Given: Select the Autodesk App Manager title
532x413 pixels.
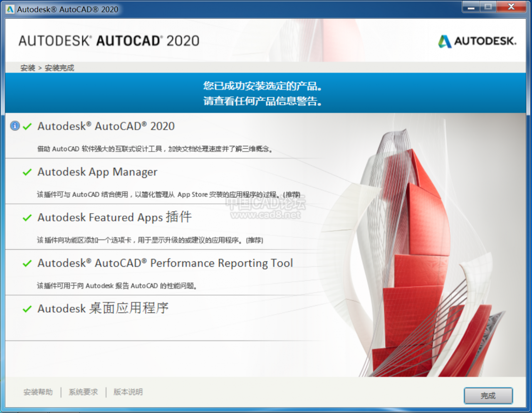Looking at the screenshot, I should 97,172.
